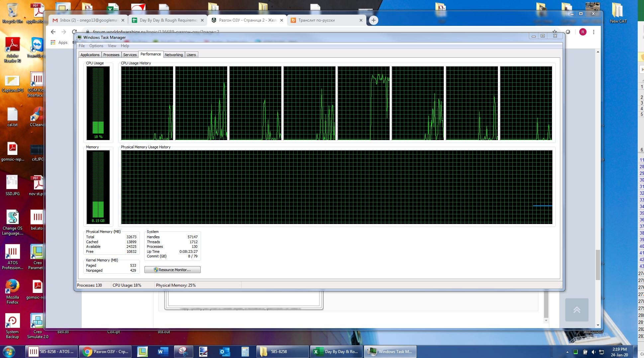Open the Options menu
Viewport: 644px width, 358px height.
(96, 46)
